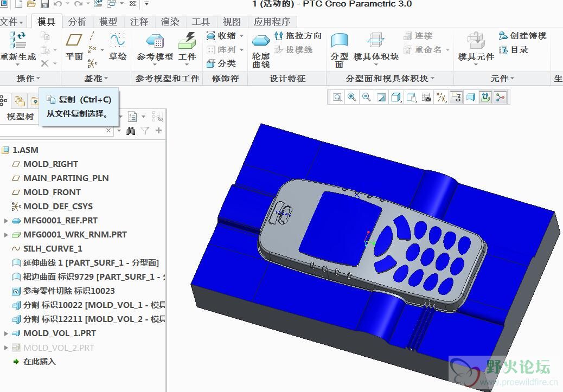Image resolution: width=563 pixels, height=392 pixels.
Task: Click the Zoom Out magnifier icon
Action: [x=366, y=97]
